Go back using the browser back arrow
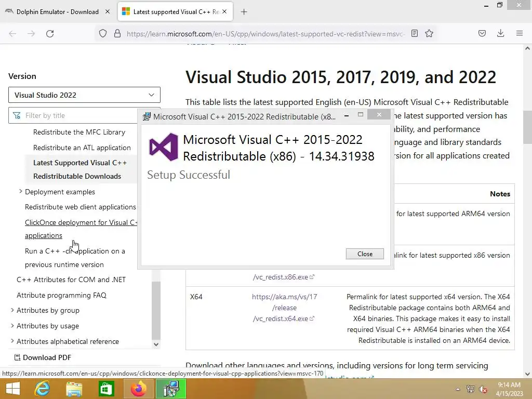Image resolution: width=532 pixels, height=399 pixels. pos(12,34)
